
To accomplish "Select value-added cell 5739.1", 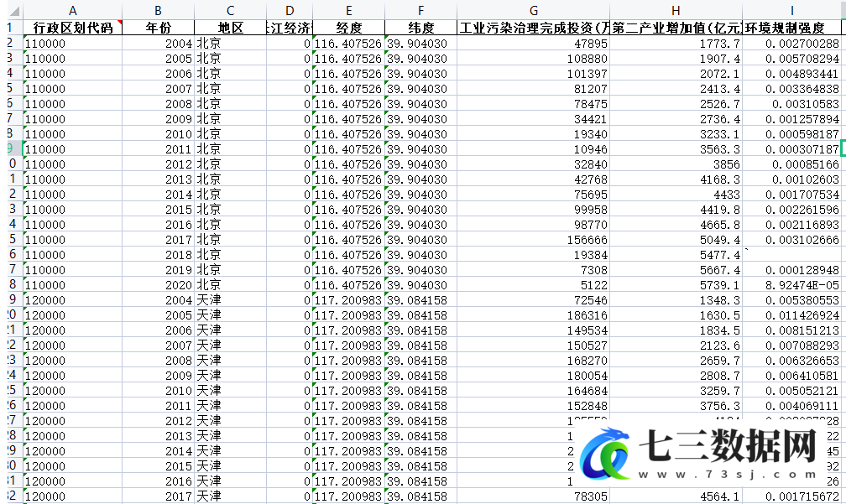I will click(676, 285).
